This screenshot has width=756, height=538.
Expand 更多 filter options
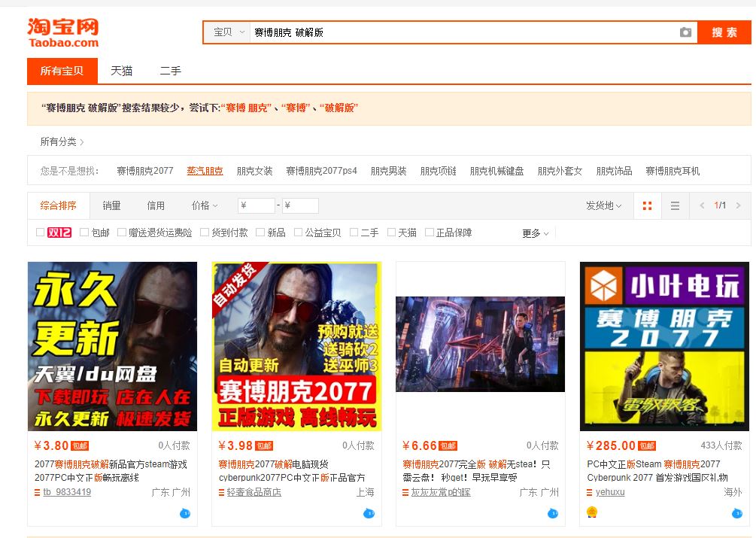pos(535,233)
